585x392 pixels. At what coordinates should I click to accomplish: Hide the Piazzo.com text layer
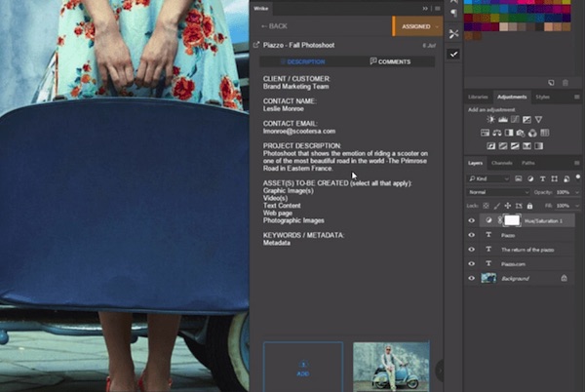tap(472, 263)
